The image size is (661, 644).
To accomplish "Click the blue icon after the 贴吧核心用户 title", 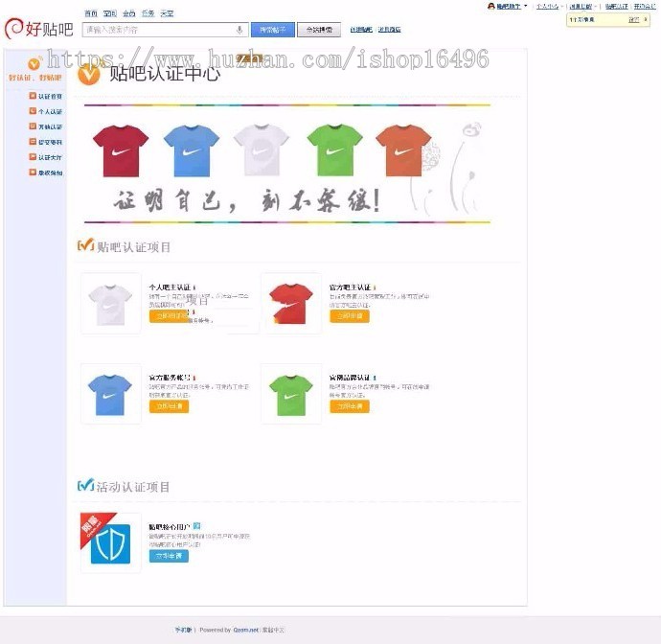I will tap(196, 526).
